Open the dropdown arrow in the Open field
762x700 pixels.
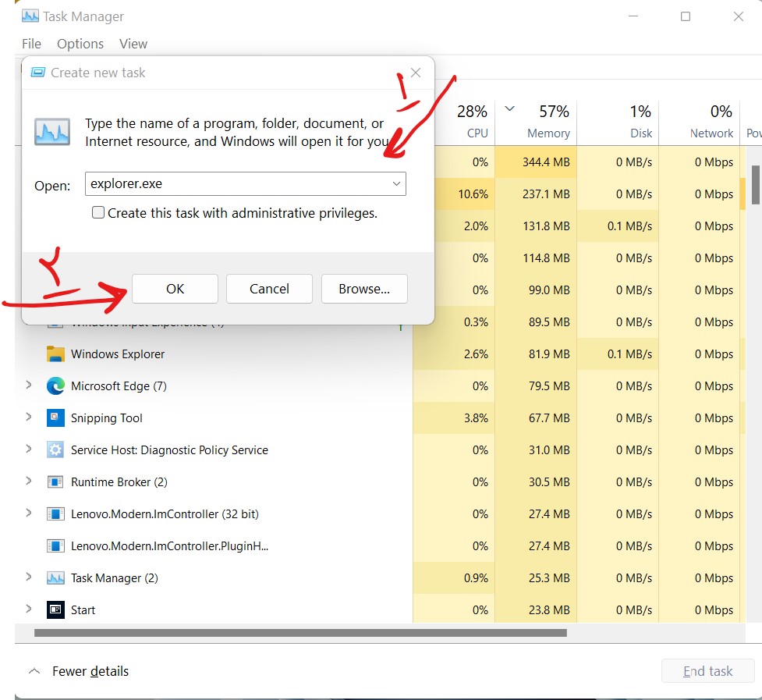click(396, 183)
